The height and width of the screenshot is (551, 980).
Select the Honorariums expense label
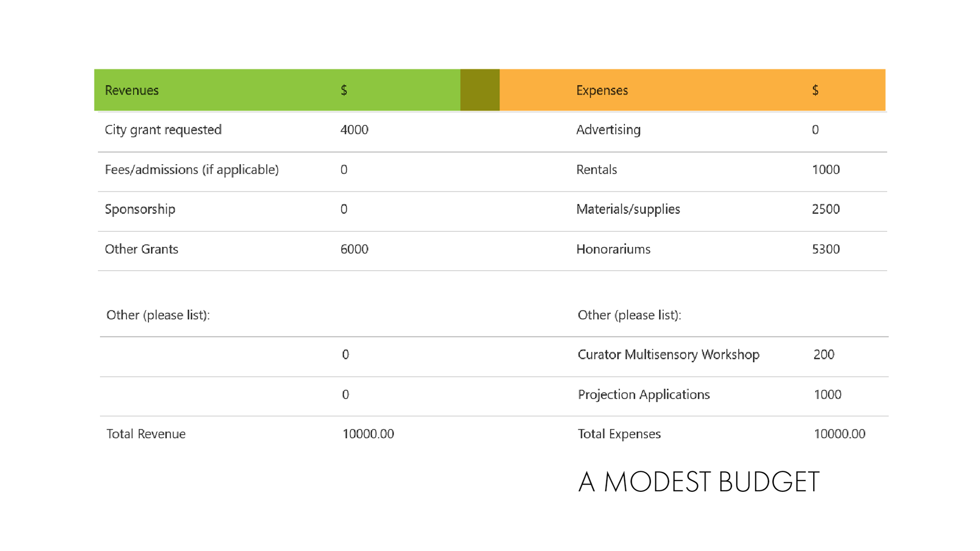pyautogui.click(x=613, y=249)
